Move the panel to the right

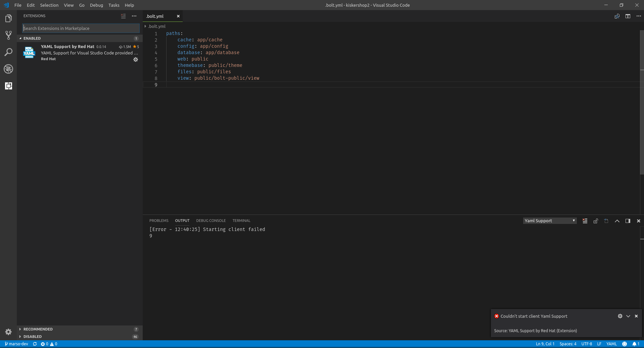[628, 221]
